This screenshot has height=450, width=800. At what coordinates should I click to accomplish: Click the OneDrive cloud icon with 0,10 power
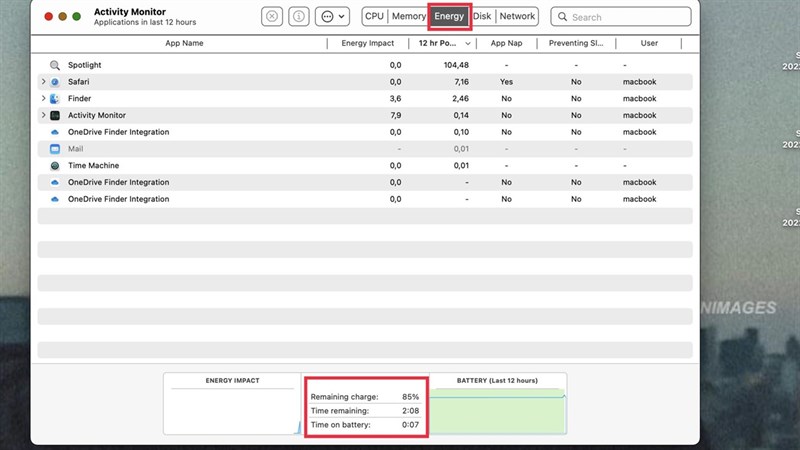tap(55, 132)
